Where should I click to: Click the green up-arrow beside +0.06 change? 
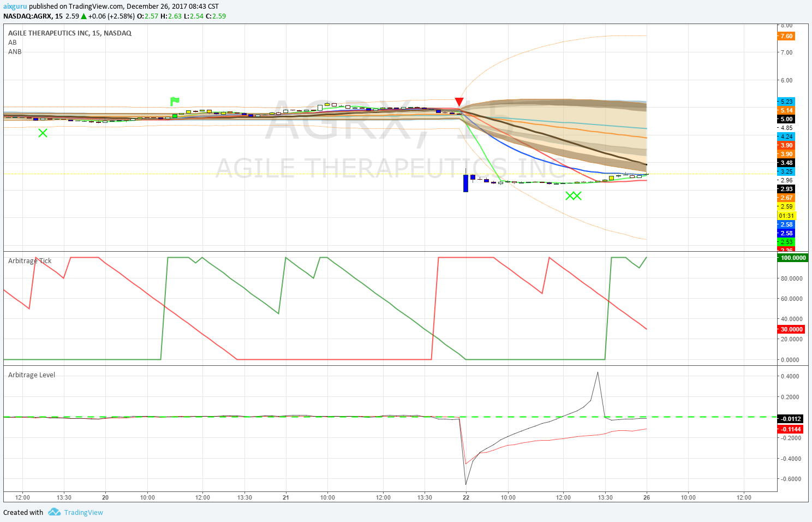pos(84,16)
